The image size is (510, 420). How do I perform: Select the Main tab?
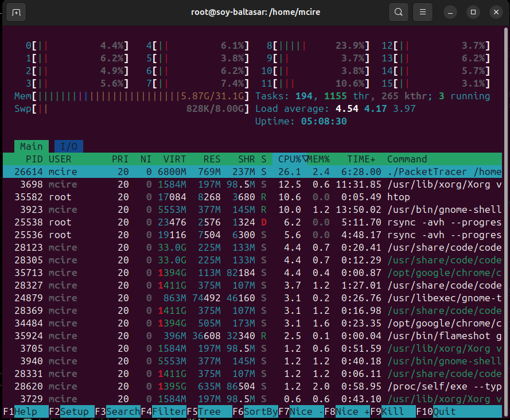31,146
